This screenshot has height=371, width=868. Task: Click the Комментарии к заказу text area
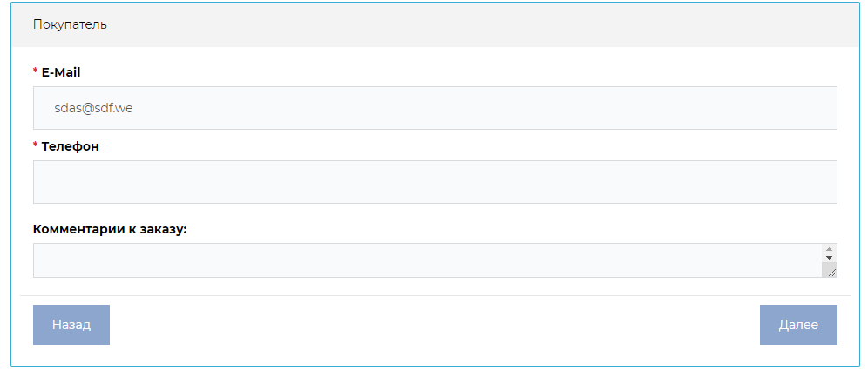[x=427, y=260]
